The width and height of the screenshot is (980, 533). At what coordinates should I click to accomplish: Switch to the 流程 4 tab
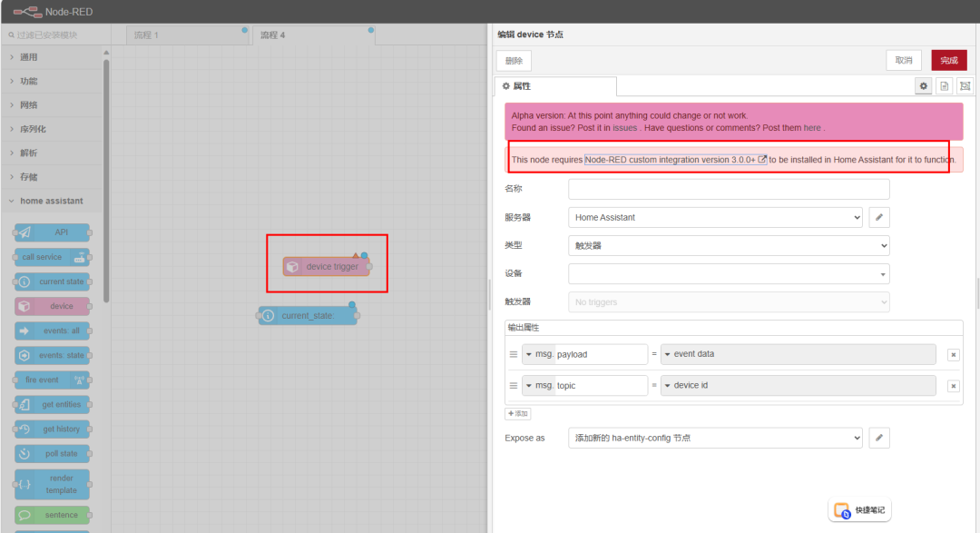pyautogui.click(x=313, y=35)
